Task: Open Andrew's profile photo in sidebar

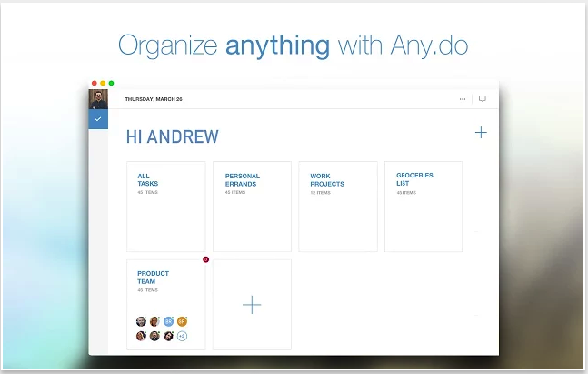Action: pyautogui.click(x=98, y=99)
